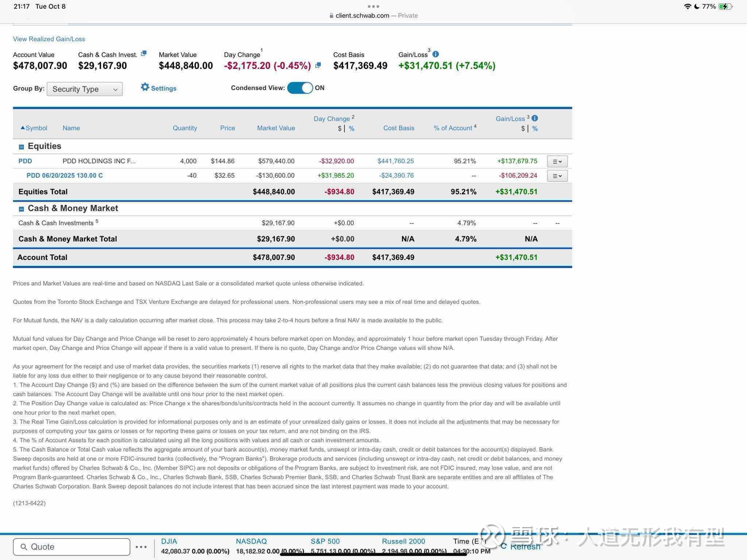Tap the client.schwab.com address bar
This screenshot has width=747, height=560.
click(373, 16)
